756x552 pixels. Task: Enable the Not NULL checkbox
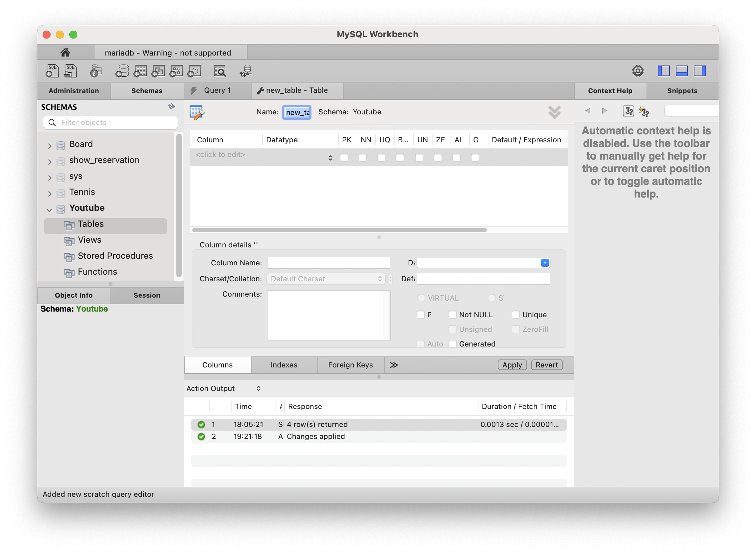pyautogui.click(x=453, y=315)
